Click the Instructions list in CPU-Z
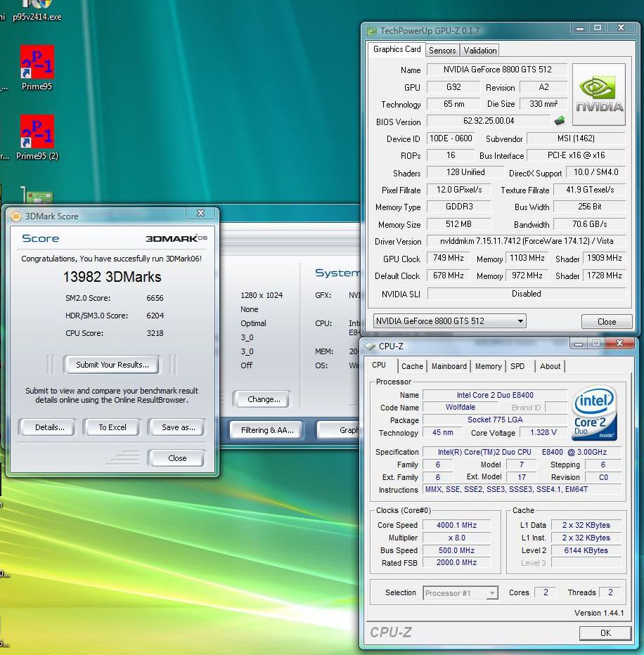The height and width of the screenshot is (655, 644). pos(522,489)
